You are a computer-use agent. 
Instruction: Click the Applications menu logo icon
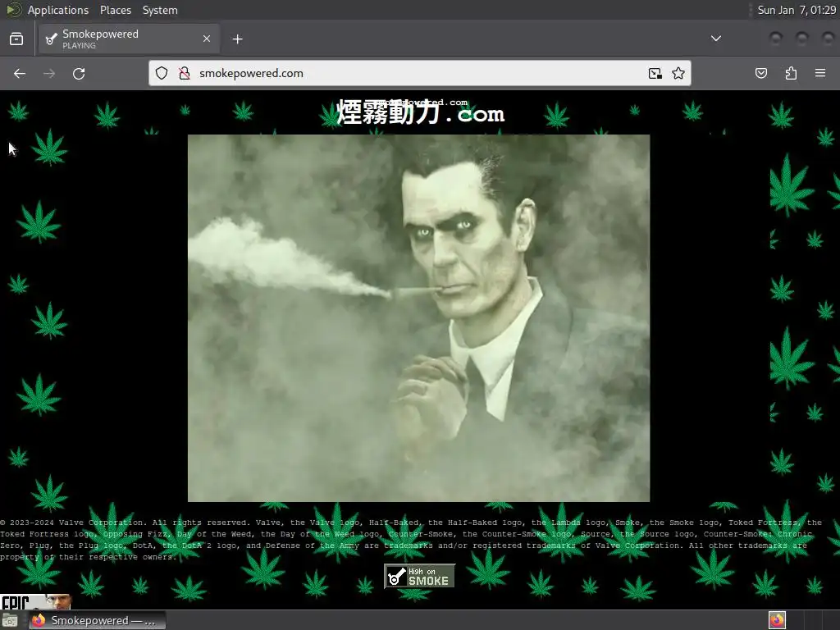pyautogui.click(x=13, y=10)
